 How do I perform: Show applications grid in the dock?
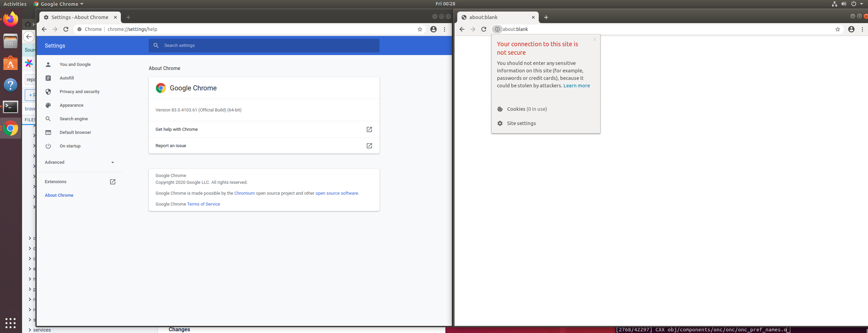tap(11, 323)
